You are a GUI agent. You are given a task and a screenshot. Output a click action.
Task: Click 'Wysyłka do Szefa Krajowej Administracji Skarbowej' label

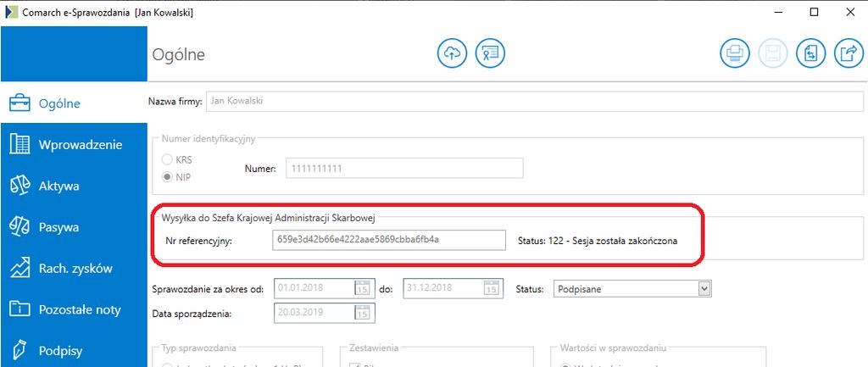269,218
